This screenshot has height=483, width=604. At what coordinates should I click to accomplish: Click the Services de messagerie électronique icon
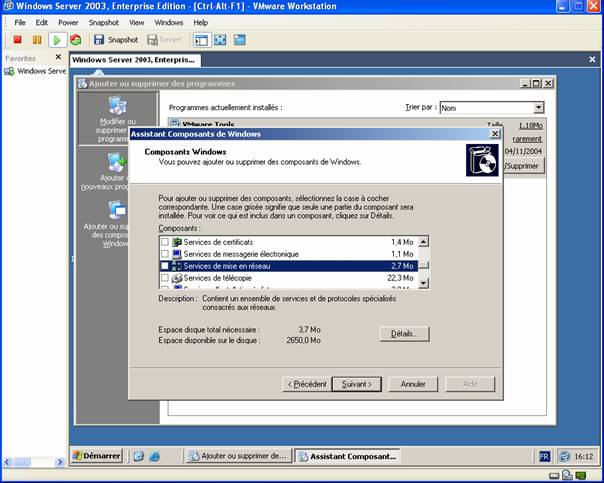pos(177,254)
